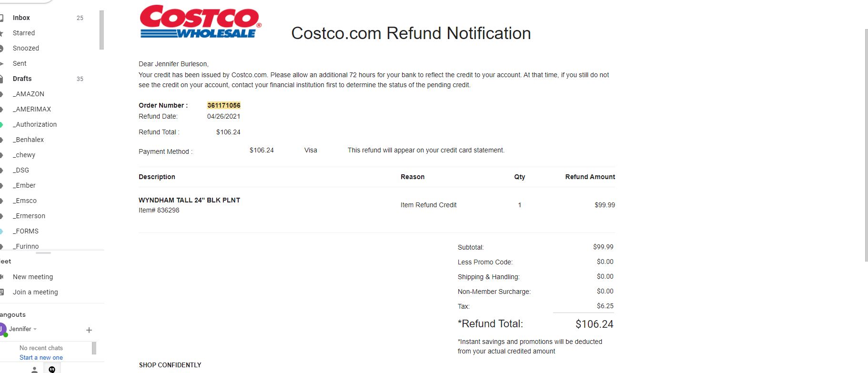Click Jennifer's purple avatar in Hangouts
868x373 pixels.
tap(2, 329)
